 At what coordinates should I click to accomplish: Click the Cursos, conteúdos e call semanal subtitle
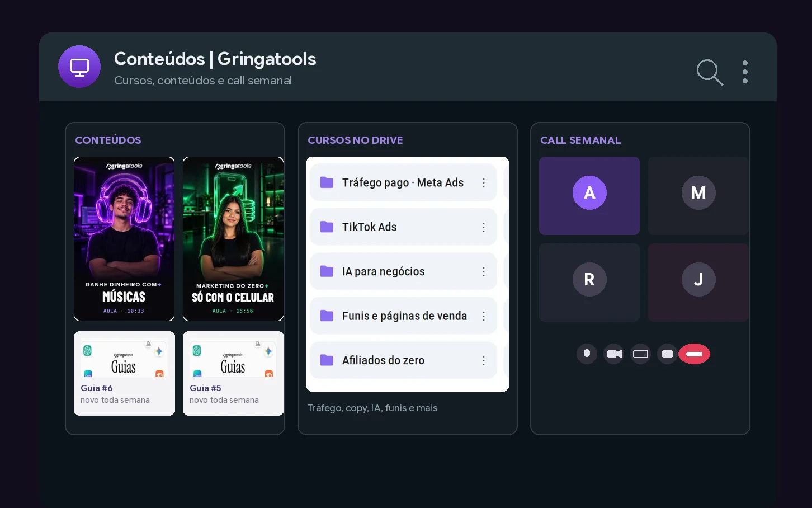click(203, 81)
